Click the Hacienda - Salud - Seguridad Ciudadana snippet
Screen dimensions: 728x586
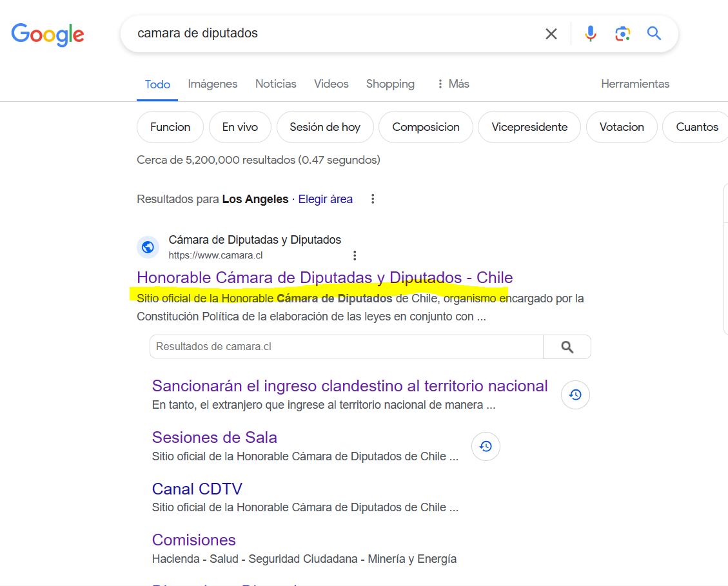click(304, 559)
